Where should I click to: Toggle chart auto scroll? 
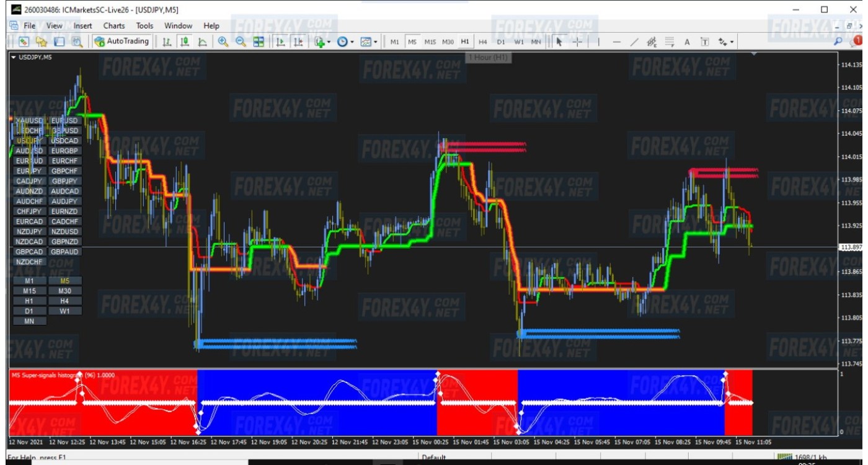click(x=280, y=42)
